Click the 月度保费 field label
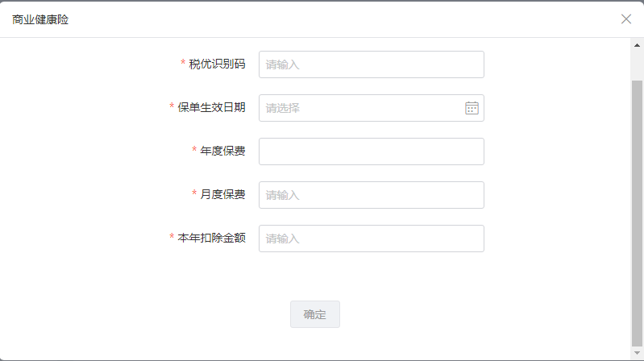Image resolution: width=644 pixels, height=361 pixels. (x=222, y=195)
